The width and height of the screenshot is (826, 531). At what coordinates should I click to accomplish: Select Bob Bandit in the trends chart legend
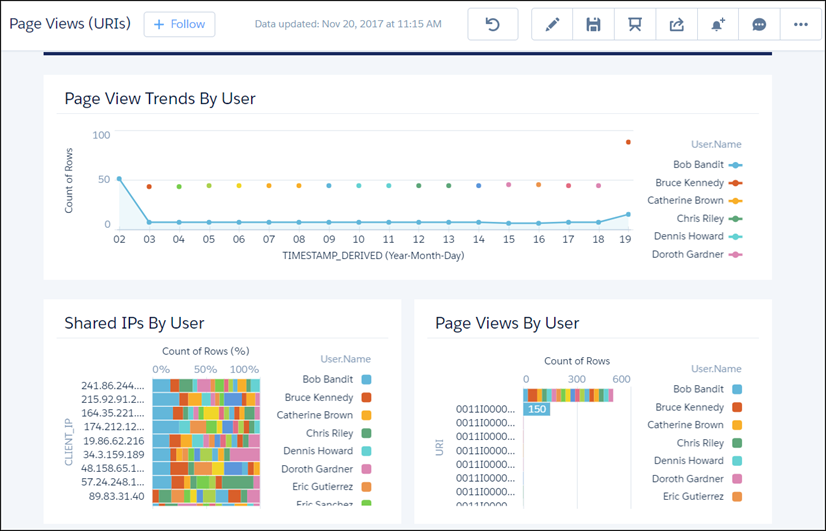click(x=707, y=165)
